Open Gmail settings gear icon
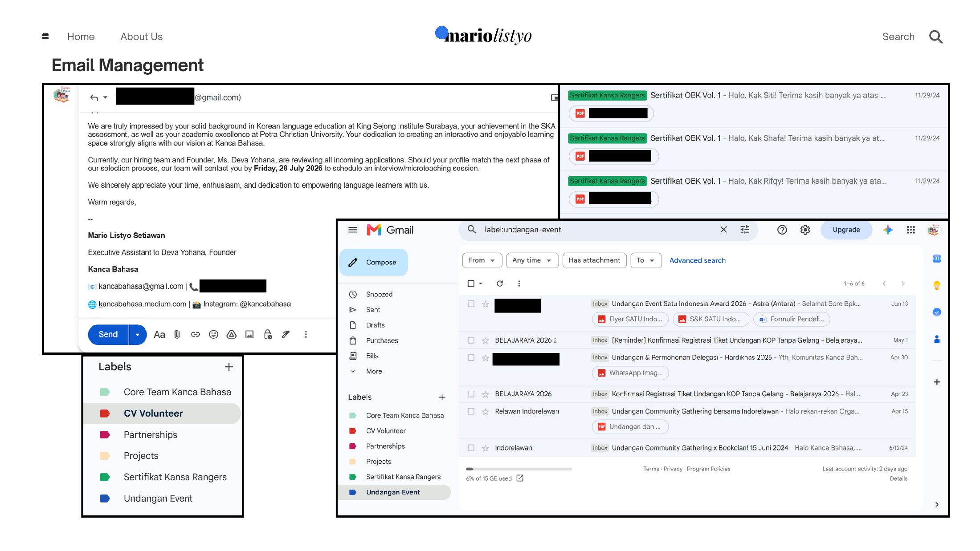Screen dimensions: 980x551 point(805,230)
